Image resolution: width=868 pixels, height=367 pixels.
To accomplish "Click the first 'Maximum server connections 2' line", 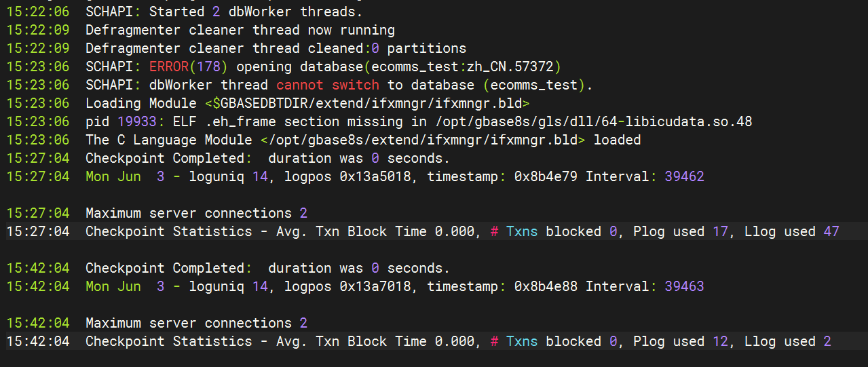I will [x=196, y=213].
